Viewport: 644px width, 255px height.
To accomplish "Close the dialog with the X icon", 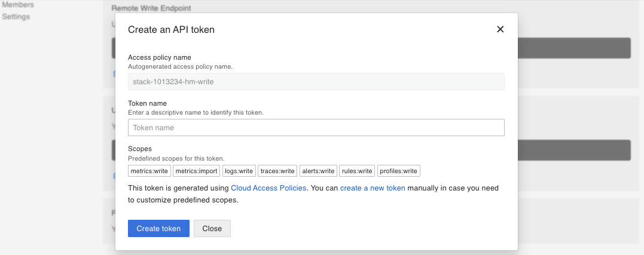I will [x=500, y=29].
